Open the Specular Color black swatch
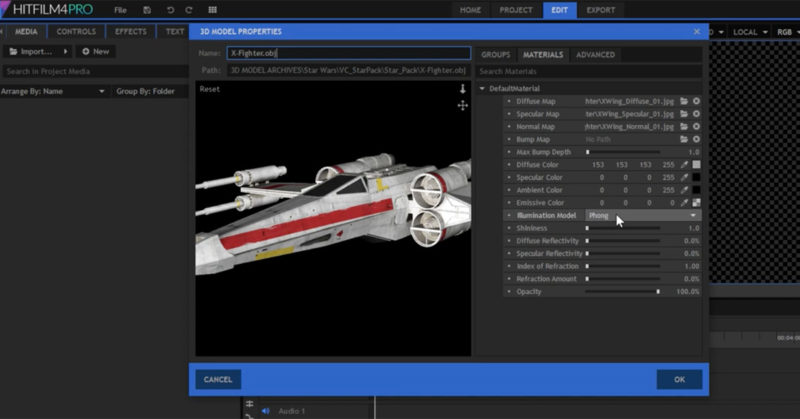The image size is (800, 419). click(696, 177)
